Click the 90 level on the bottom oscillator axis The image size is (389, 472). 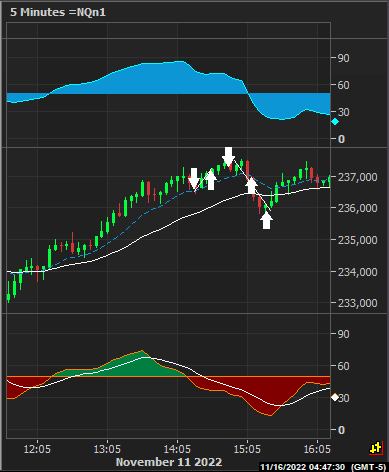click(344, 334)
